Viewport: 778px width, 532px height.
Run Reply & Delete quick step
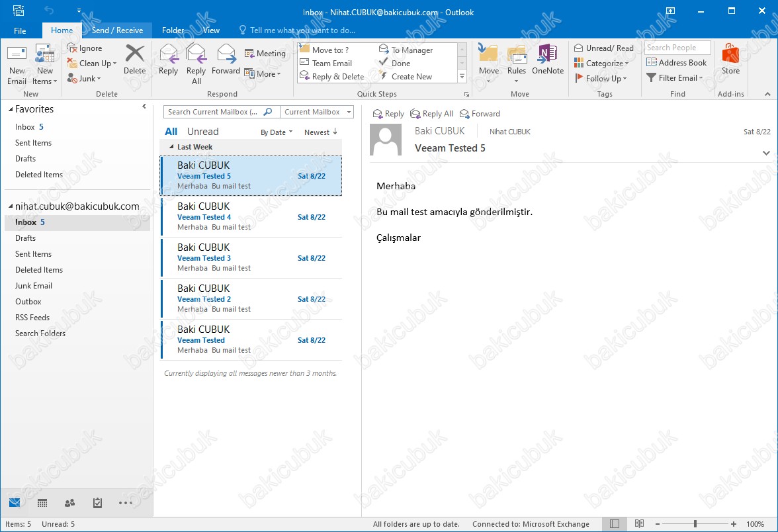click(332, 77)
